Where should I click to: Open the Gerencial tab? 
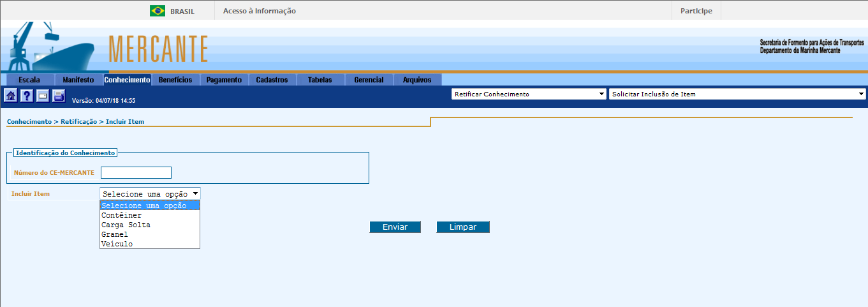click(x=369, y=80)
